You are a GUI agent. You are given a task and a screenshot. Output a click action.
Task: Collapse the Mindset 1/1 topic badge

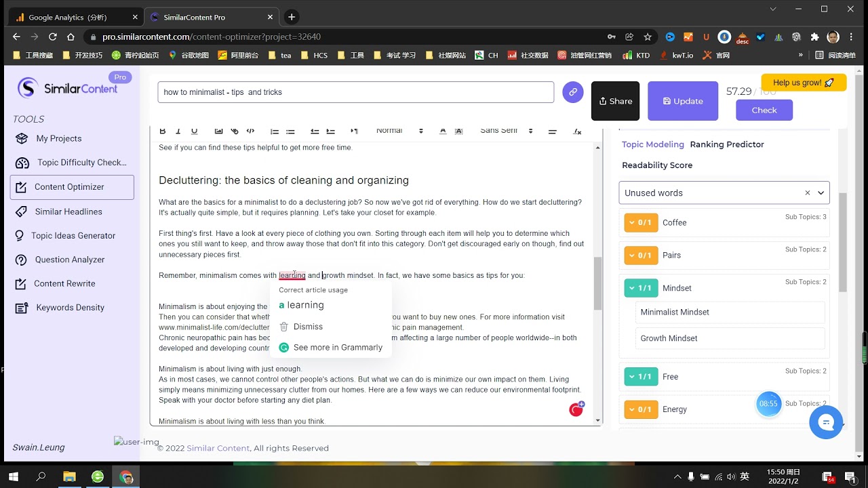641,288
